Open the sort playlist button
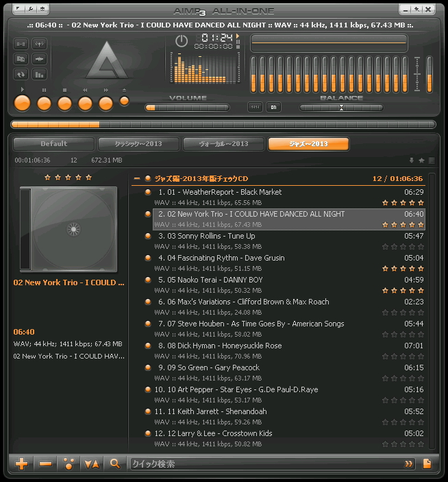The image size is (448, 482). tap(92, 464)
